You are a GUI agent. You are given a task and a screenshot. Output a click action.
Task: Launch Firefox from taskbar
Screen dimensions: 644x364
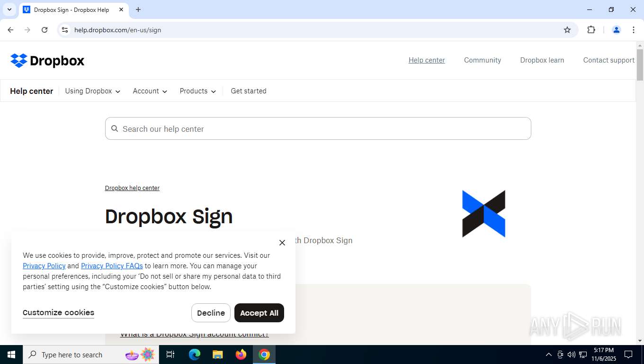coord(241,355)
